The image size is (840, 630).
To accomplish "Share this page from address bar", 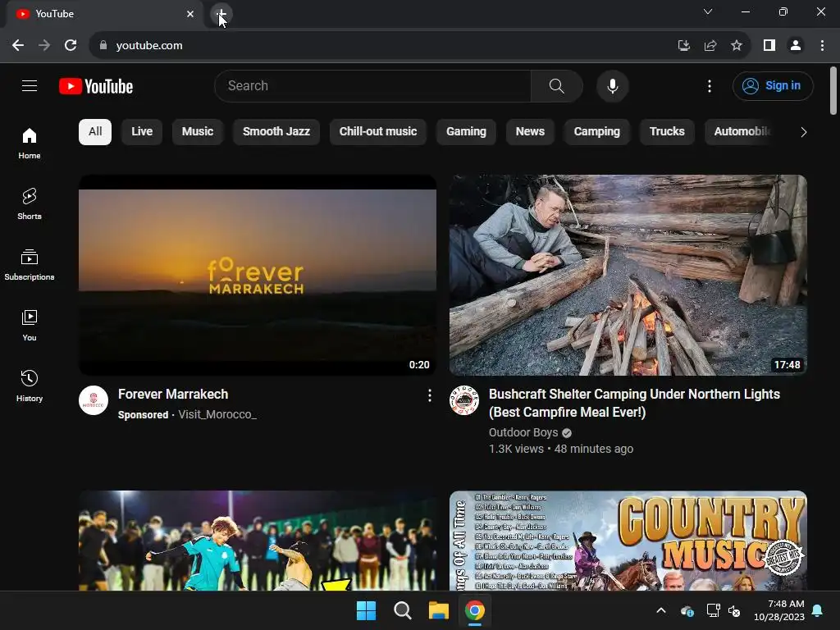I will click(710, 46).
